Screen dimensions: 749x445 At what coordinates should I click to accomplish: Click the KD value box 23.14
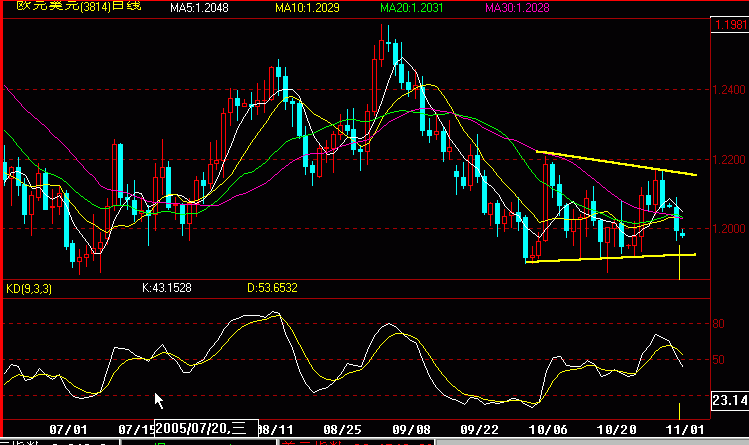point(730,400)
